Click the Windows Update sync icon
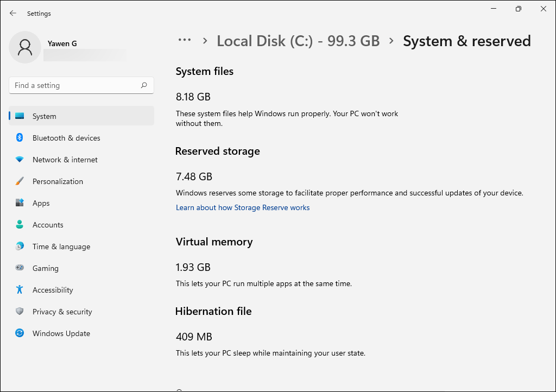 click(20, 333)
